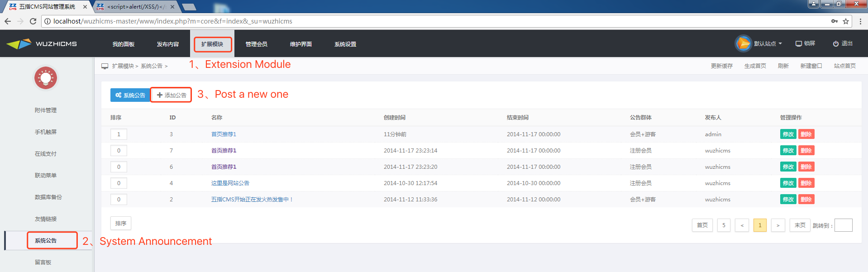Screen dimensions: 868x272
Task: Click 更新缓存 link
Action: click(721, 66)
